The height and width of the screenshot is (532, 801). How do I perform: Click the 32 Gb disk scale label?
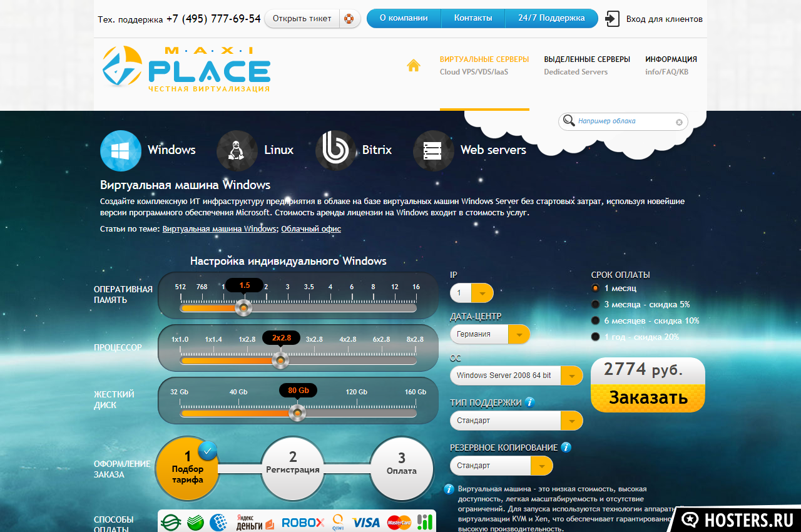click(x=180, y=392)
